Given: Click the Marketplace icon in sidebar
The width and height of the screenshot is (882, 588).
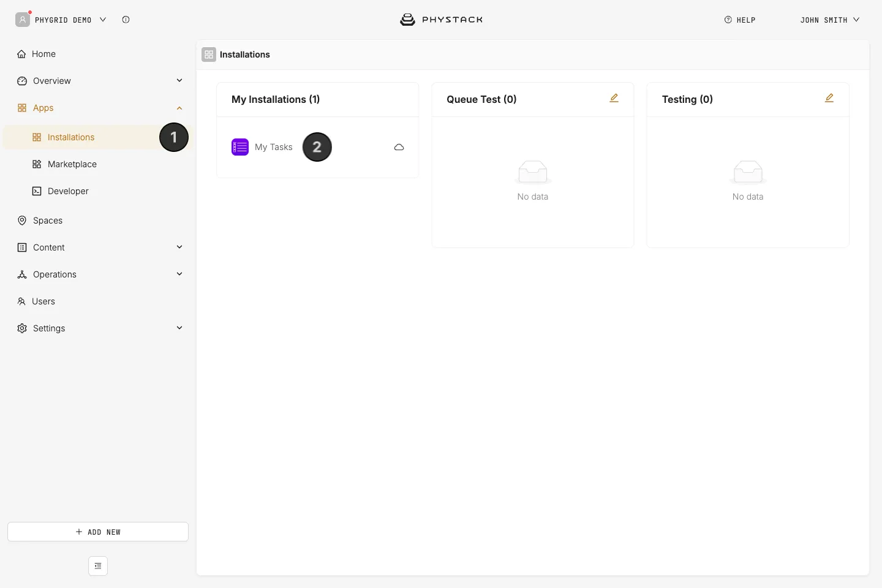Looking at the screenshot, I should [x=37, y=164].
